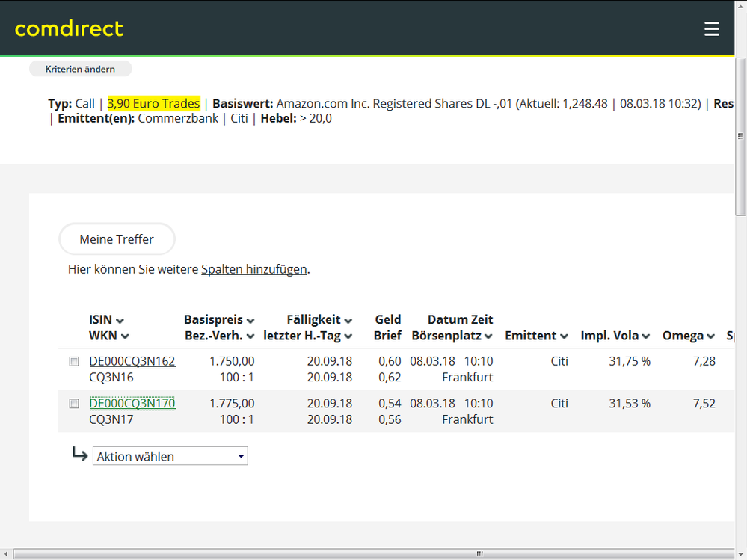Open the hamburger menu icon
Image resolution: width=747 pixels, height=560 pixels.
(711, 28)
